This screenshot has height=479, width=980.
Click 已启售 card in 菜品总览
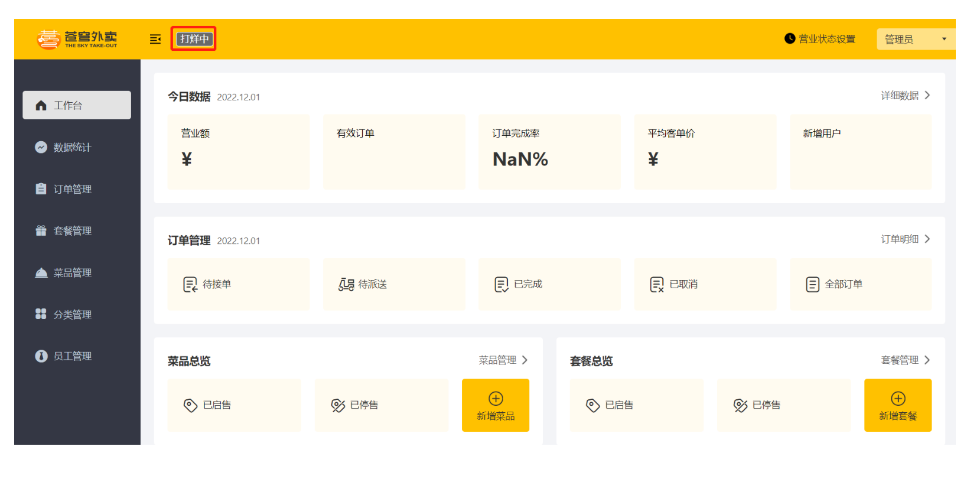(x=235, y=405)
